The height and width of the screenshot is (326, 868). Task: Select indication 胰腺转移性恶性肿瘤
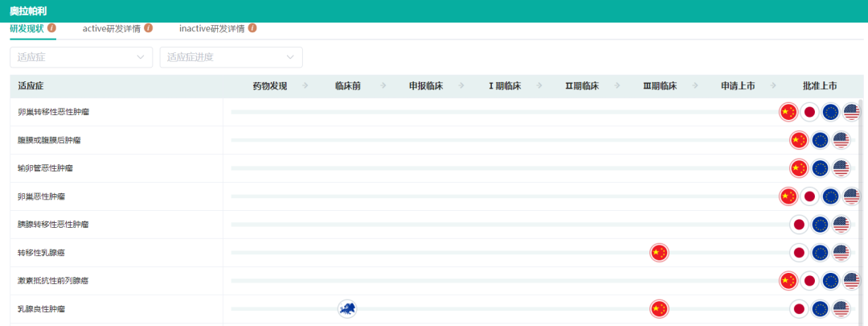(x=53, y=225)
